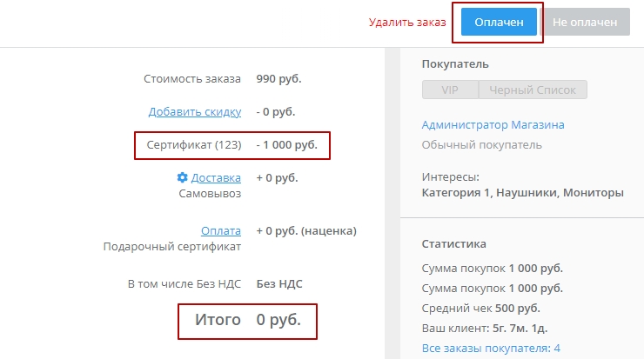Viewport: 644px width, 359px height.
Task: Click the Подарочный сертификат payment text
Action: coord(171,246)
